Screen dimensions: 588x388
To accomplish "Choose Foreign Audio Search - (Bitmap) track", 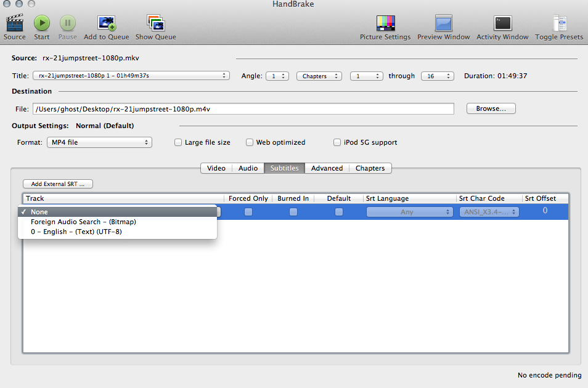I will pyautogui.click(x=117, y=222).
